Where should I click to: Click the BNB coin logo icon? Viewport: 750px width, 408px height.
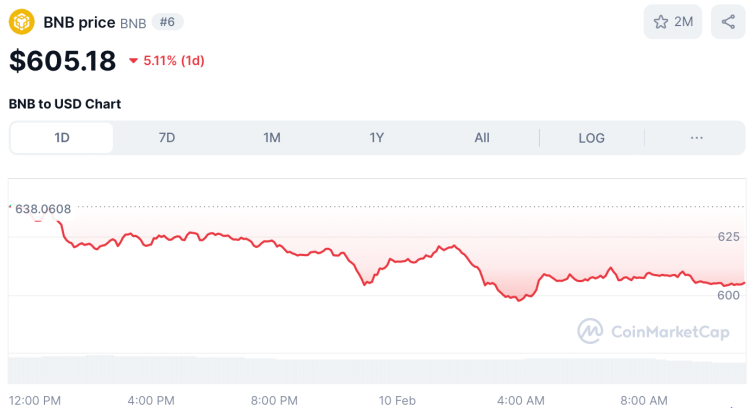click(22, 21)
